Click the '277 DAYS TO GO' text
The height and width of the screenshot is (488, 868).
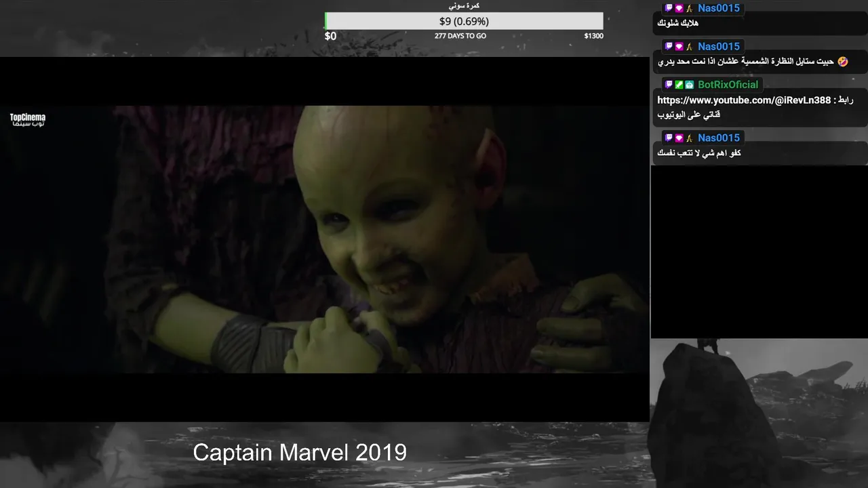point(460,36)
